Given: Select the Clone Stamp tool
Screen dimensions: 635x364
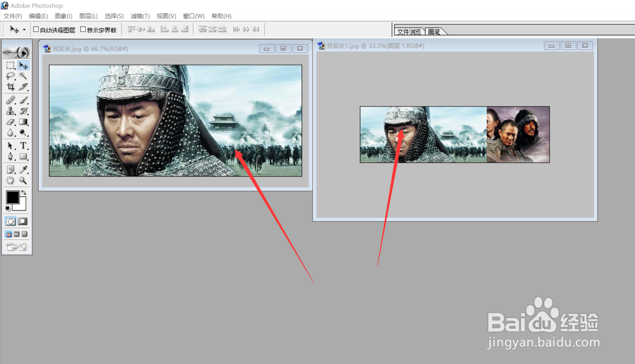Looking at the screenshot, I should click(x=11, y=111).
